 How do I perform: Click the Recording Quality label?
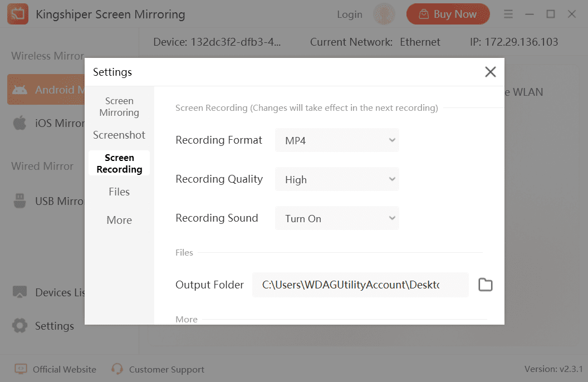219,179
